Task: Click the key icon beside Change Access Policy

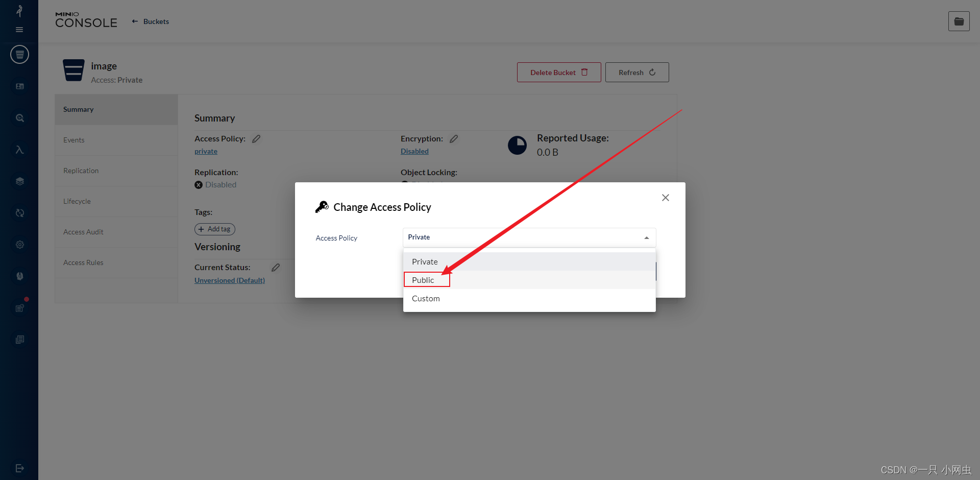Action: point(322,207)
